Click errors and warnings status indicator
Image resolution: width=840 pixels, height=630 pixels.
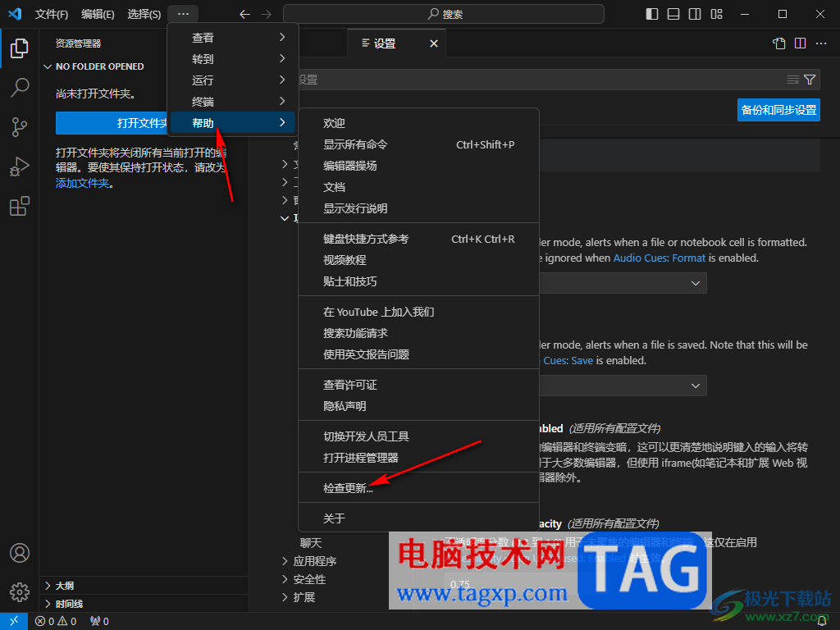pyautogui.click(x=56, y=621)
